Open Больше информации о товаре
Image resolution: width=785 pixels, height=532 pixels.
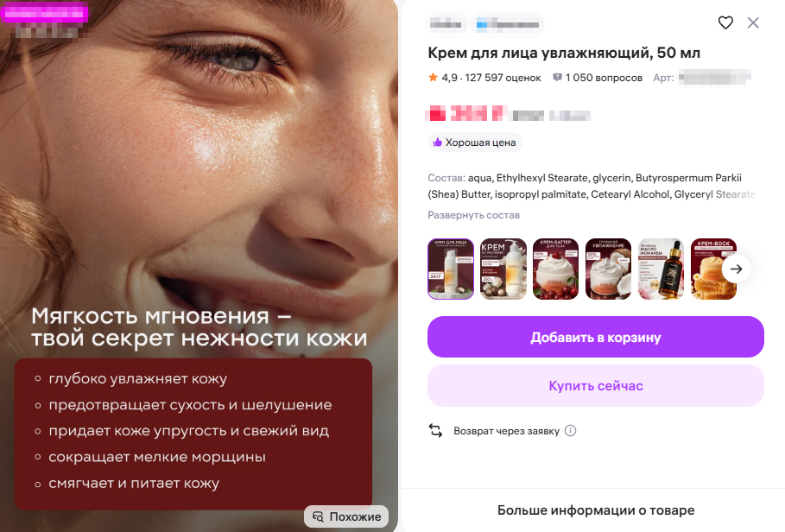pos(596,510)
